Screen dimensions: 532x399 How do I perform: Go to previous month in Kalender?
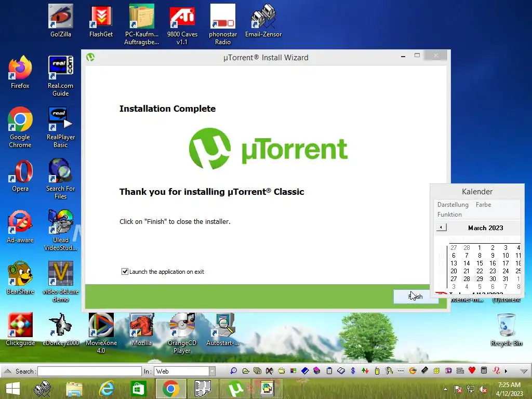441,228
